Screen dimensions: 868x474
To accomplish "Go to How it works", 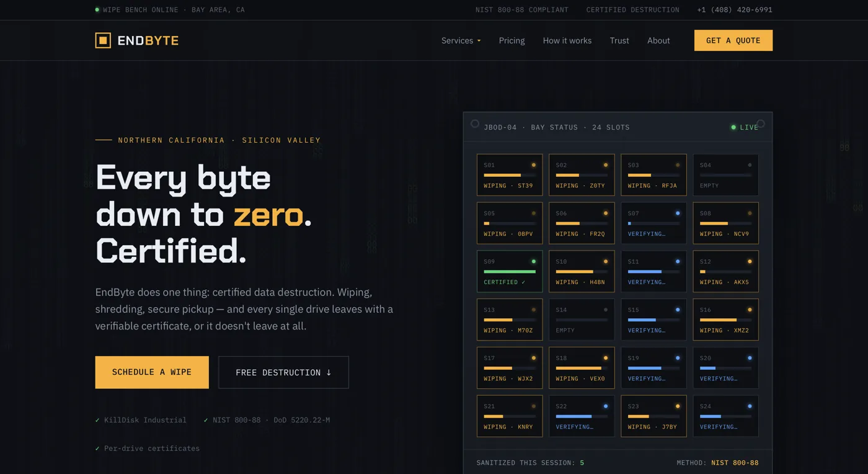I will (567, 40).
